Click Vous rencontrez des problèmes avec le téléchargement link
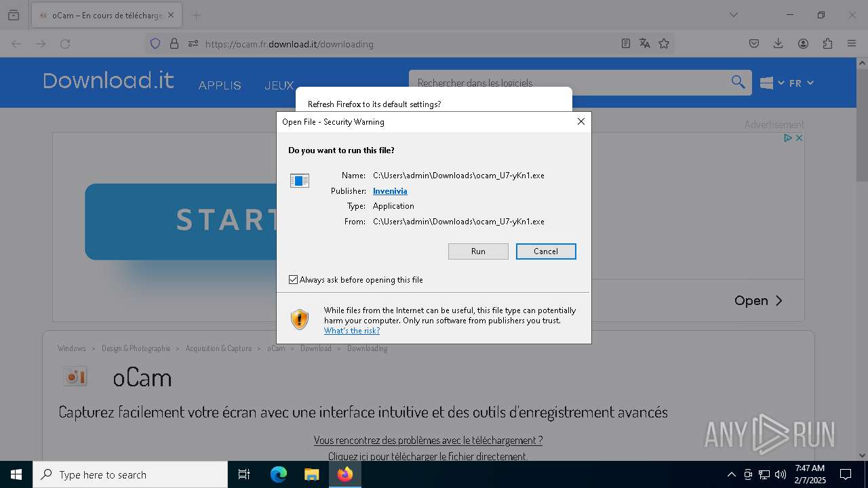This screenshot has height=488, width=868. coord(428,440)
